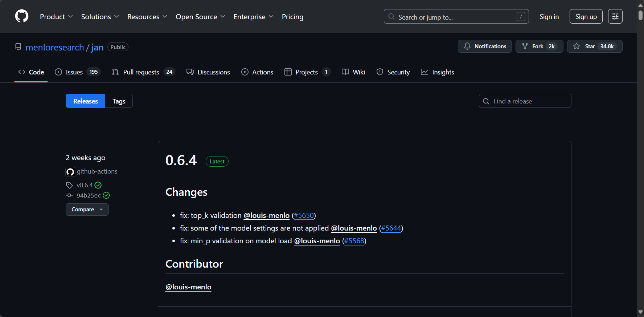
Task: Open pull request #5568
Action: pos(354,241)
